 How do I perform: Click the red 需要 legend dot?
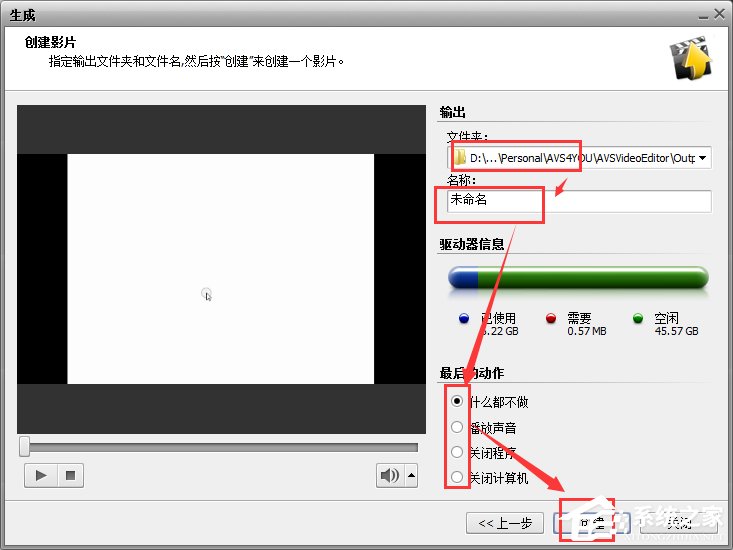(551, 319)
